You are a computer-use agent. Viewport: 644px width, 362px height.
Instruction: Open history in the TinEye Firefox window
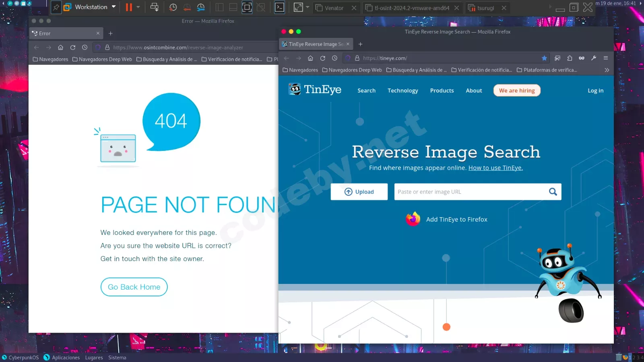pyautogui.click(x=334, y=58)
